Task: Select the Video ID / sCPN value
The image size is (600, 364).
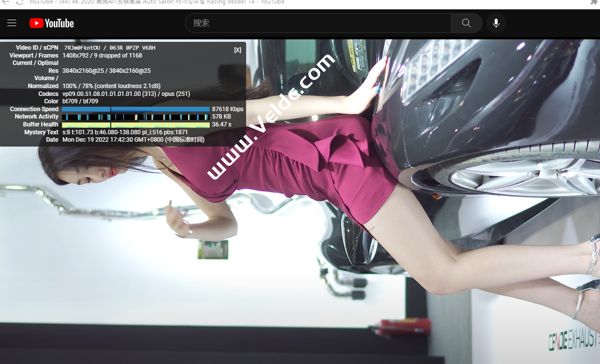Action: 109,48
